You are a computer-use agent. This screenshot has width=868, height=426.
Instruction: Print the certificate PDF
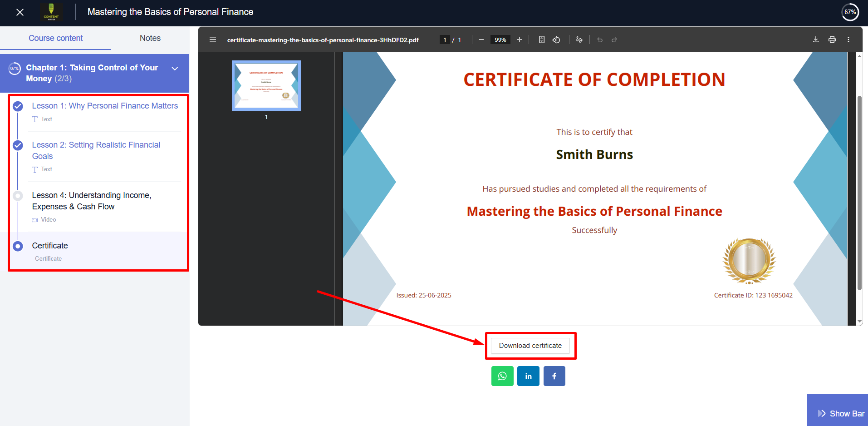coord(832,40)
